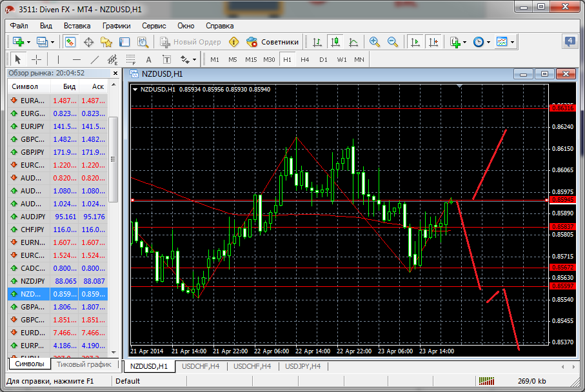Select the H4 timeframe
Viewport: 585px width, 392px height.
tap(305, 60)
